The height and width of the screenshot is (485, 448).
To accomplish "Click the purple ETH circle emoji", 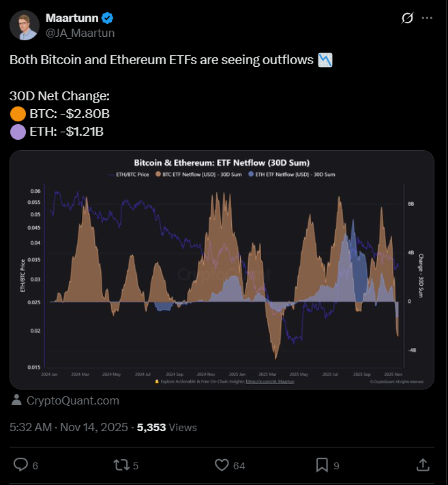I will point(18,130).
